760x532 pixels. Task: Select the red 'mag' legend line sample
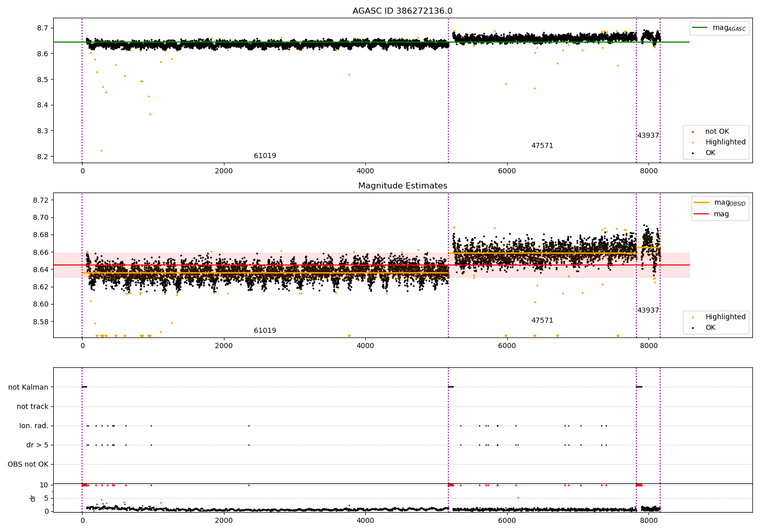point(702,214)
